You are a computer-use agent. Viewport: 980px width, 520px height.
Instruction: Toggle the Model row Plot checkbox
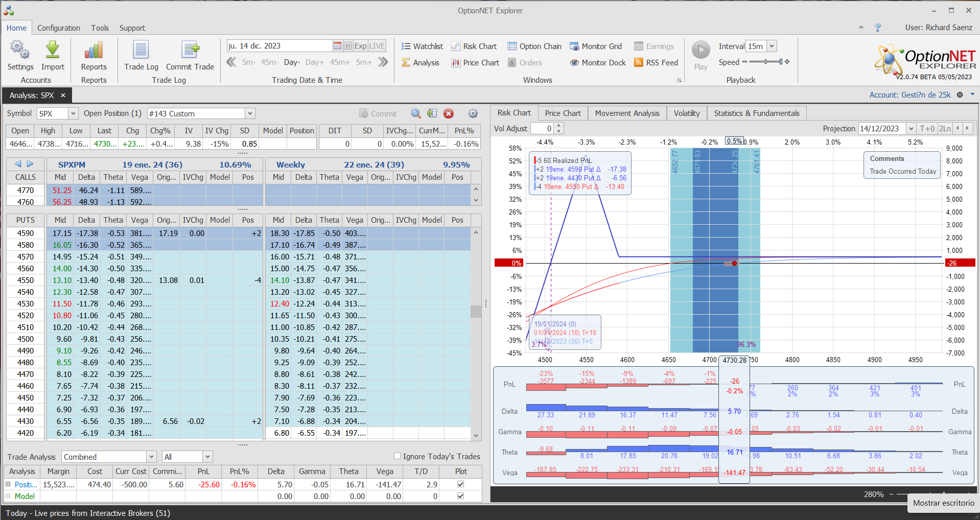tap(460, 496)
